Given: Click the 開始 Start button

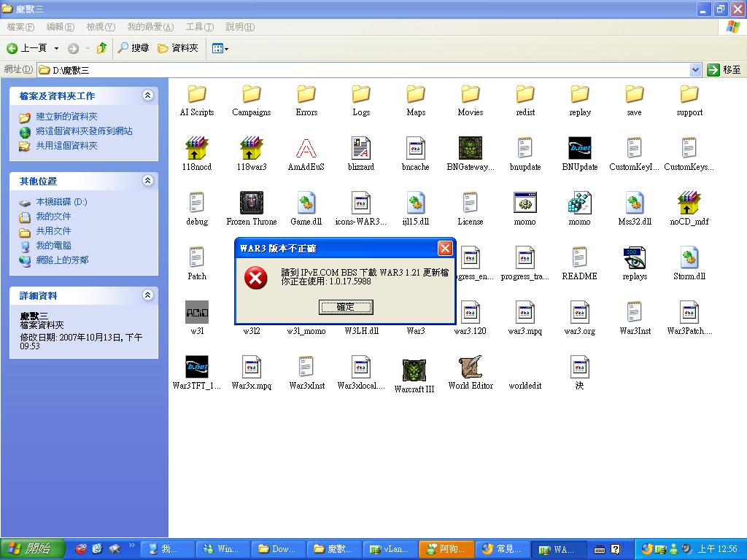Looking at the screenshot, I should (x=32, y=549).
